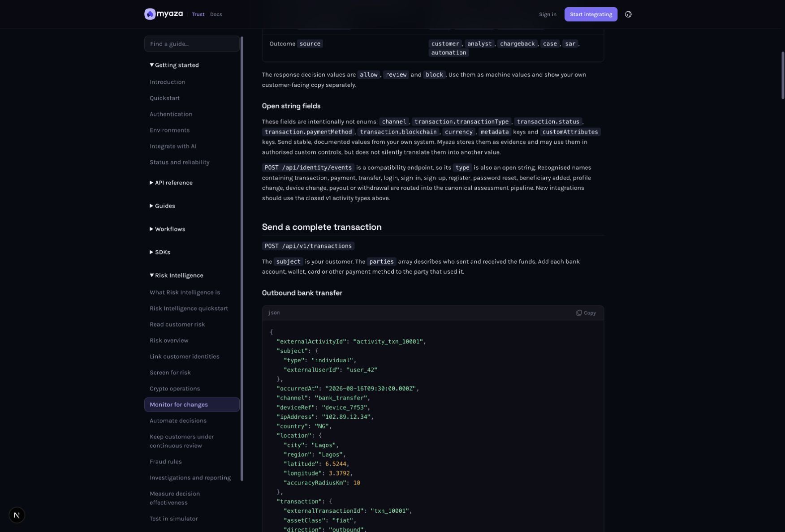Open Automate decisions page
This screenshot has width=785, height=532.
coord(178,421)
